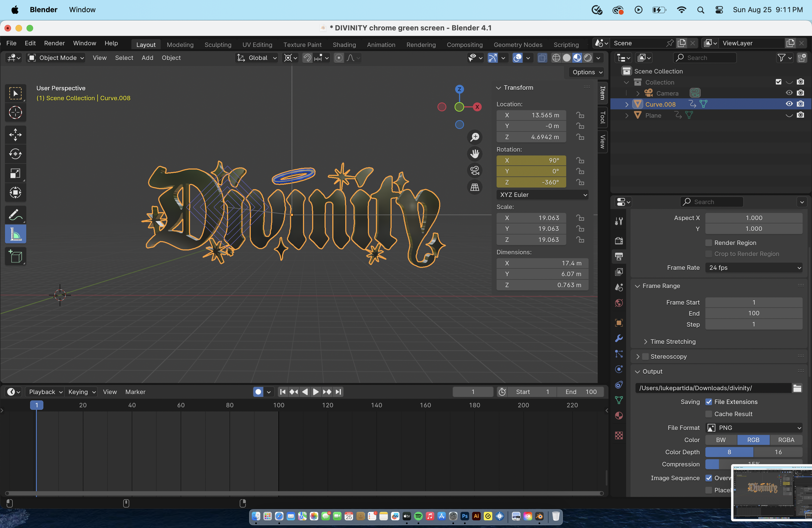The image size is (812, 528).
Task: Click the Frame Start value field
Action: pos(754,302)
